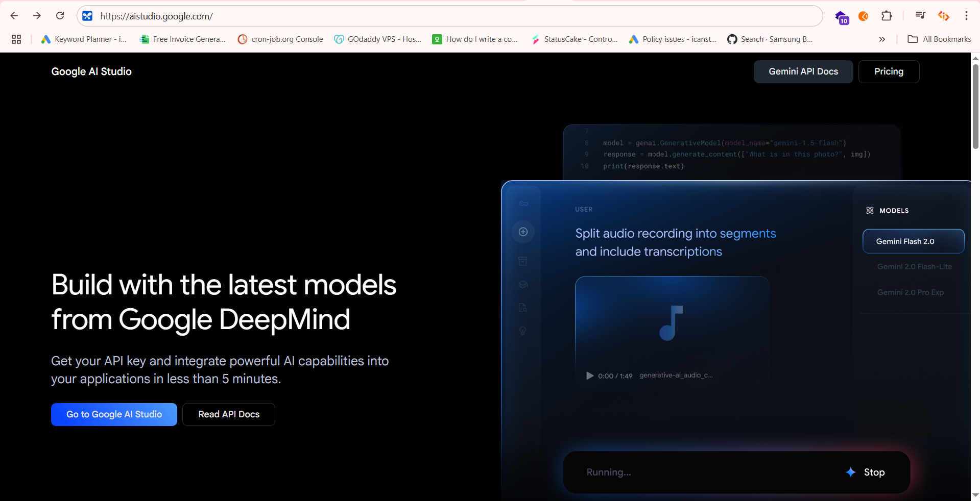Click the lightbulb icon in demo sidebar
980x501 pixels.
[x=523, y=331]
